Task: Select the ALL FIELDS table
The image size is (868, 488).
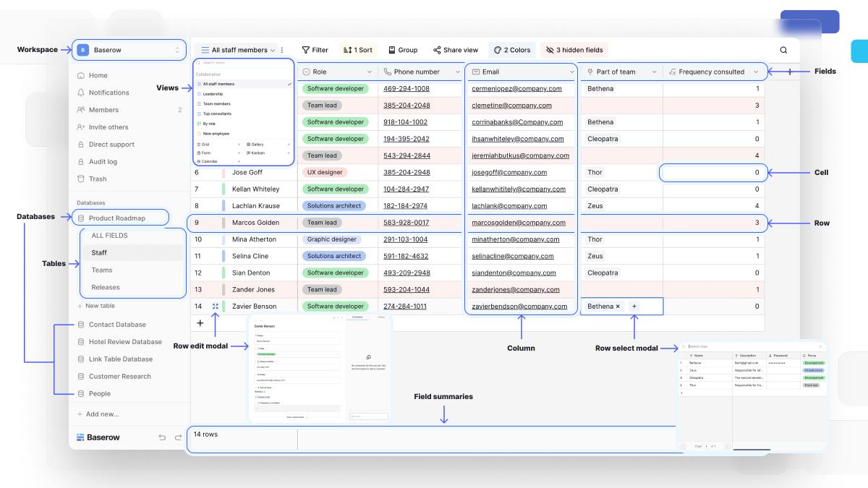Action: [109, 236]
